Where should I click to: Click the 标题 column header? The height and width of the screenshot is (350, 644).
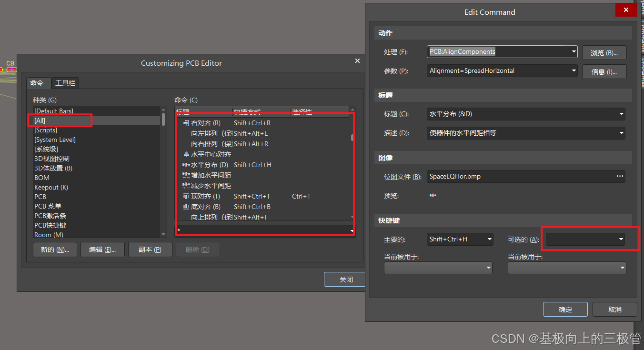point(204,111)
